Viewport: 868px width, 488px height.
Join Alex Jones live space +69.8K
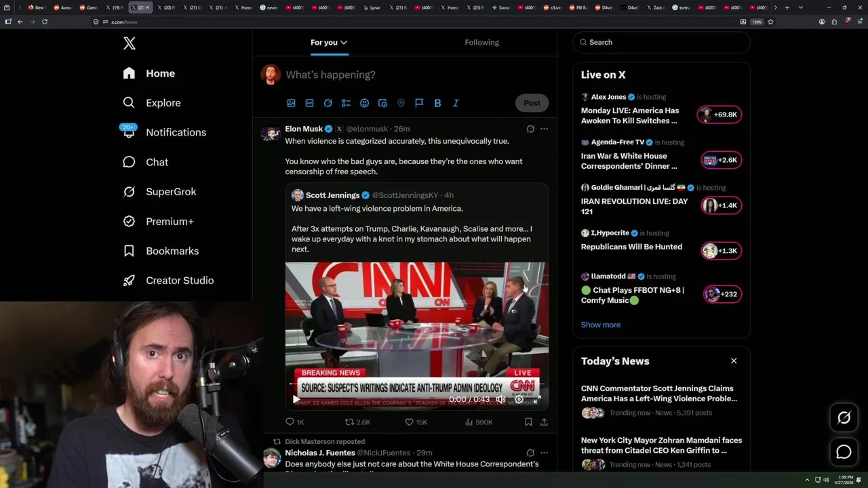(719, 115)
